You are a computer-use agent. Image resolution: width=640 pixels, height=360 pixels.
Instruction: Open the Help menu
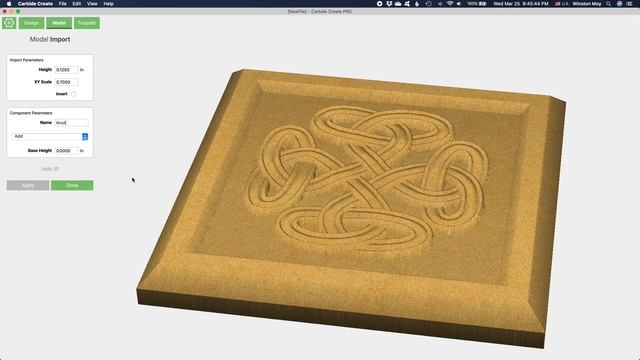tap(109, 4)
